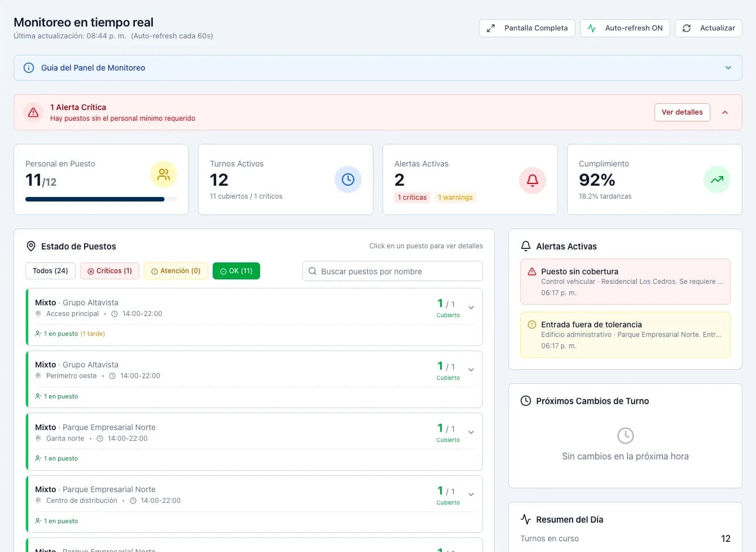Click the person icon next to 1 en puesto (1 tarde)

(38, 334)
